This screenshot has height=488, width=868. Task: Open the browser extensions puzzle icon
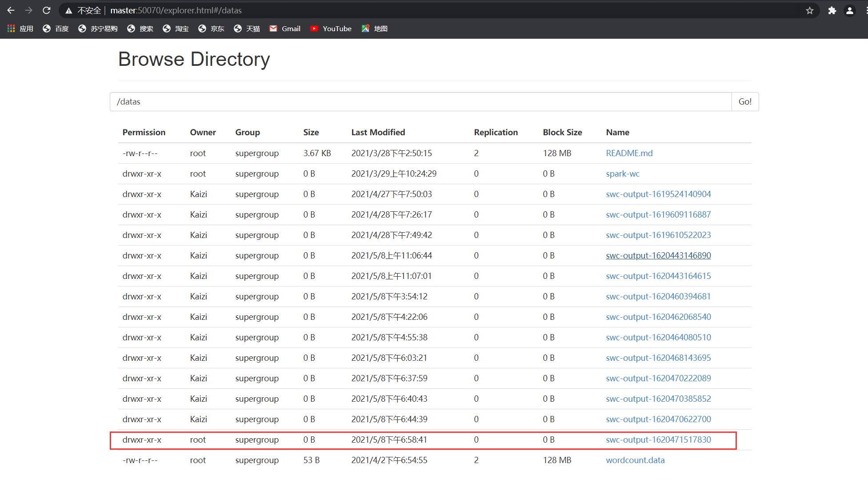point(832,10)
